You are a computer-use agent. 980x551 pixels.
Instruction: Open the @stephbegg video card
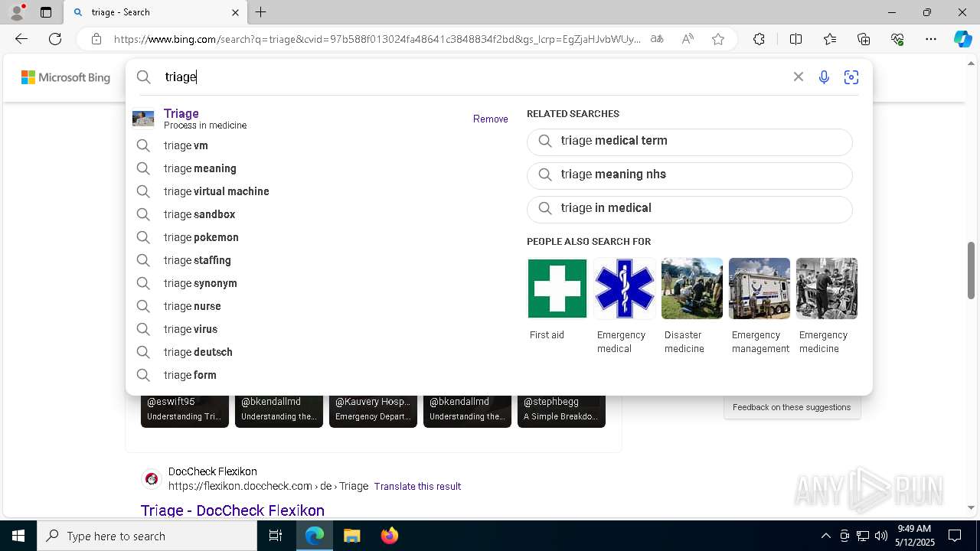(x=561, y=411)
